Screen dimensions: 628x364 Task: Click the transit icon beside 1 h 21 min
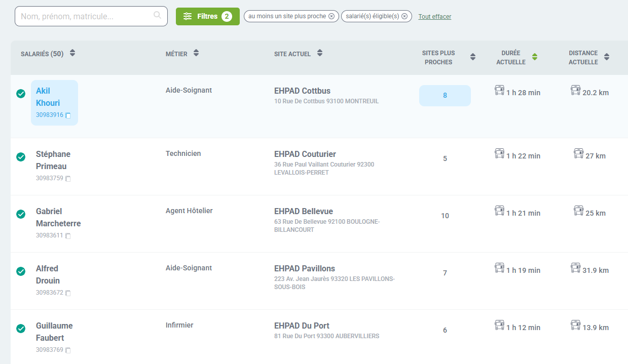click(499, 211)
